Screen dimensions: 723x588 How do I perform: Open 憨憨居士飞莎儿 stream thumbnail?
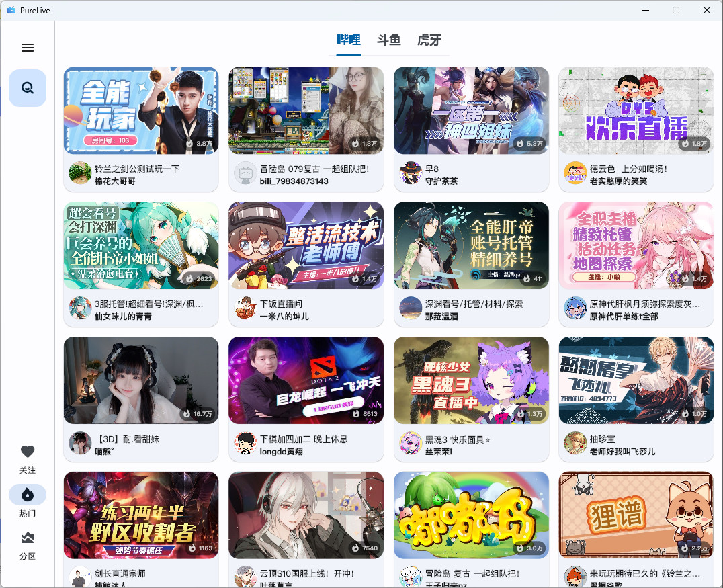point(636,380)
